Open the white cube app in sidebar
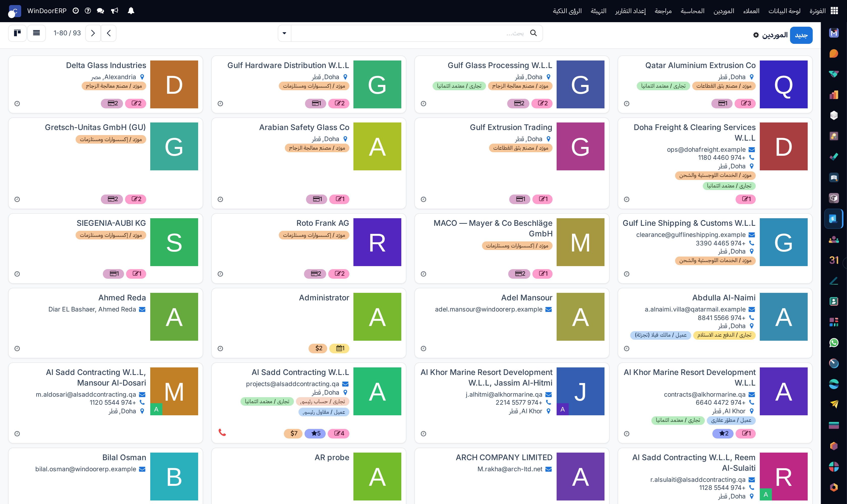The width and height of the screenshot is (847, 504). [x=834, y=115]
